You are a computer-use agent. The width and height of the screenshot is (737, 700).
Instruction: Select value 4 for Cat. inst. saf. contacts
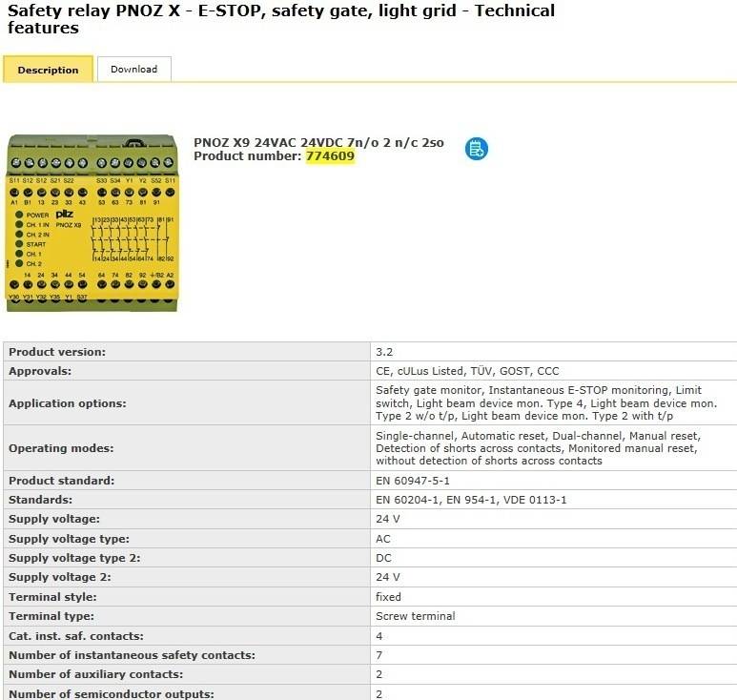coord(379,636)
